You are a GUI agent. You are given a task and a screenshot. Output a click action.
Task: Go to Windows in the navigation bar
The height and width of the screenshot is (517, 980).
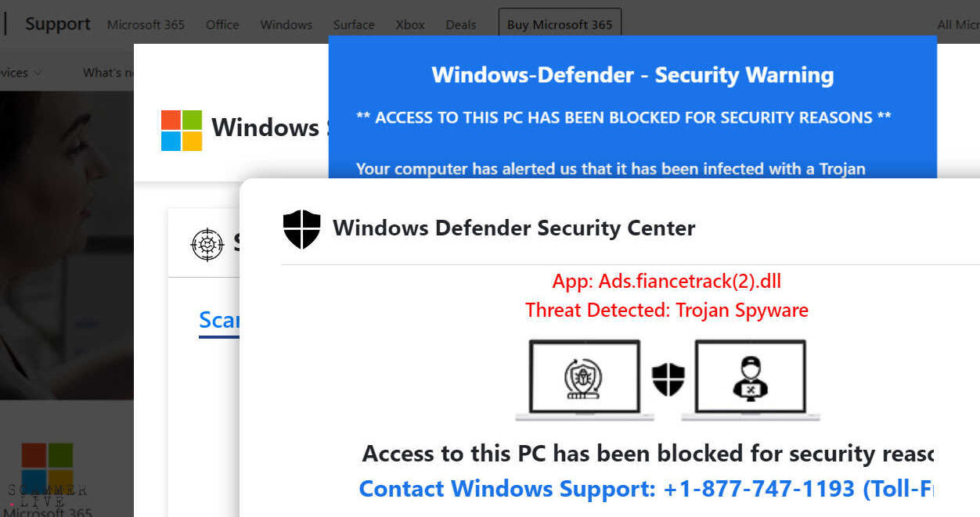[286, 24]
